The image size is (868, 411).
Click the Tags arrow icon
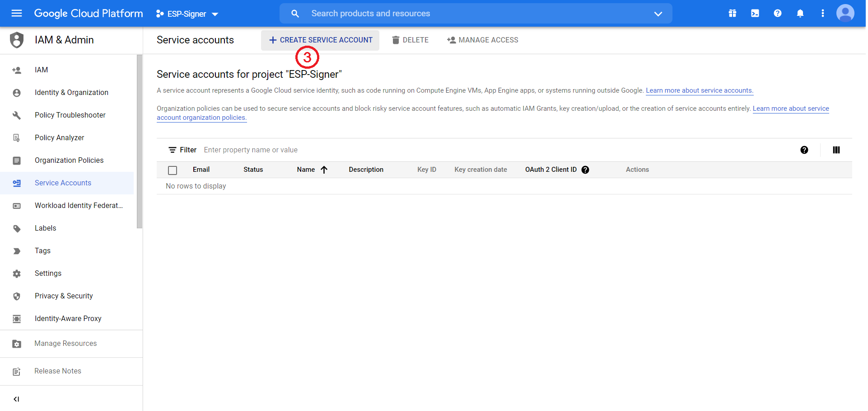point(17,251)
